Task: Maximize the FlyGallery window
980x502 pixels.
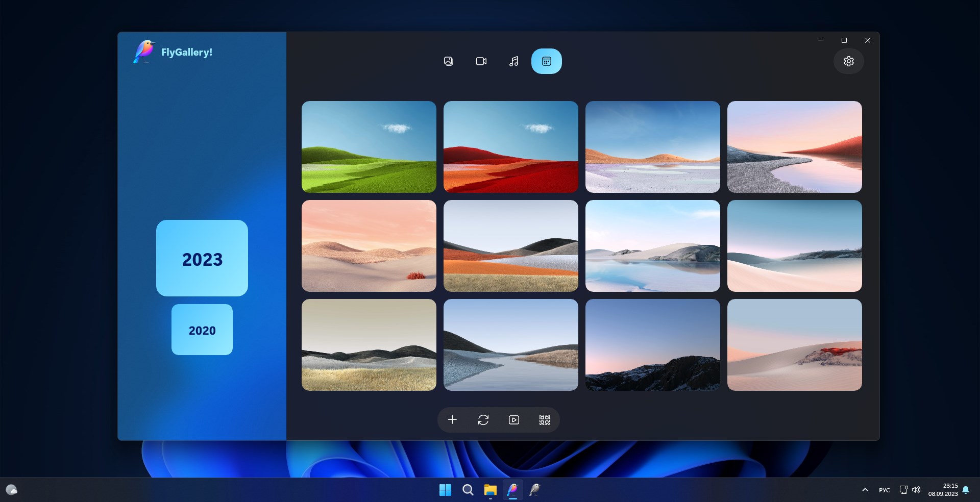Action: point(844,40)
